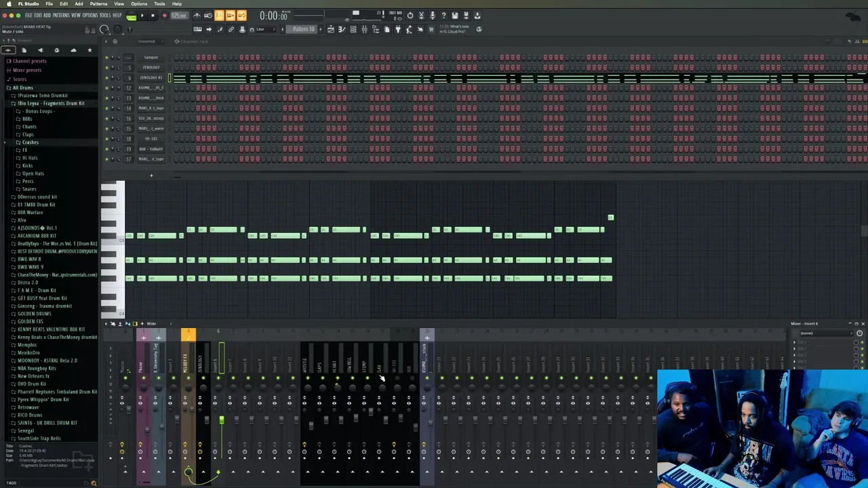Toggle the highlighted wait-for-input recording icon

[208, 16]
